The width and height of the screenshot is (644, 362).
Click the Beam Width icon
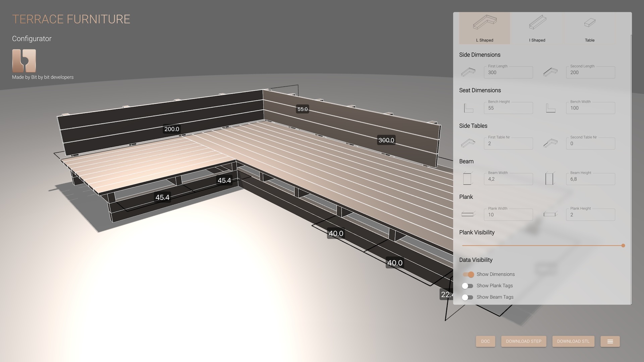[468, 178]
